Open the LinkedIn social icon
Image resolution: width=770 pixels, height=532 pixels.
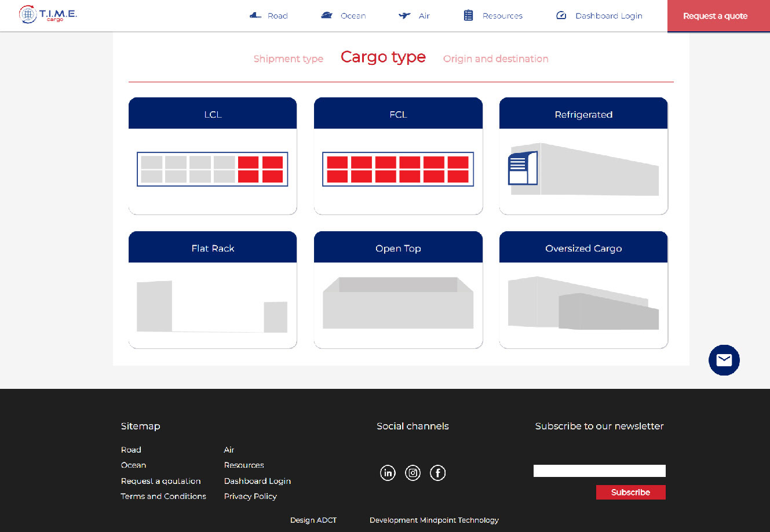(388, 473)
